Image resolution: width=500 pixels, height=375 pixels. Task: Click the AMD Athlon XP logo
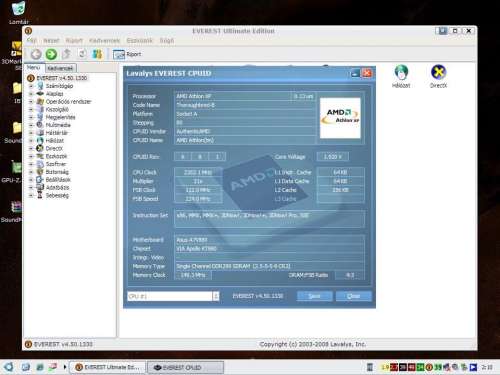point(340,118)
